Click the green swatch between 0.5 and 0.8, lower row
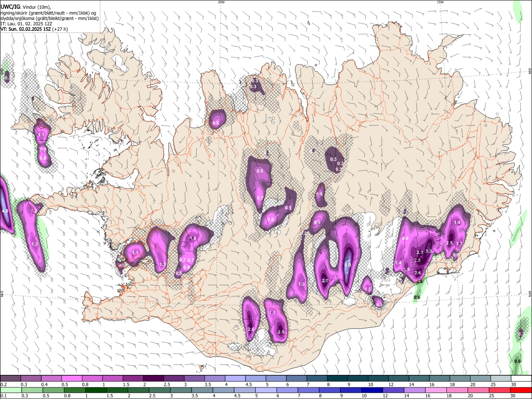Viewport: 532px width, 399px height. 53,390
